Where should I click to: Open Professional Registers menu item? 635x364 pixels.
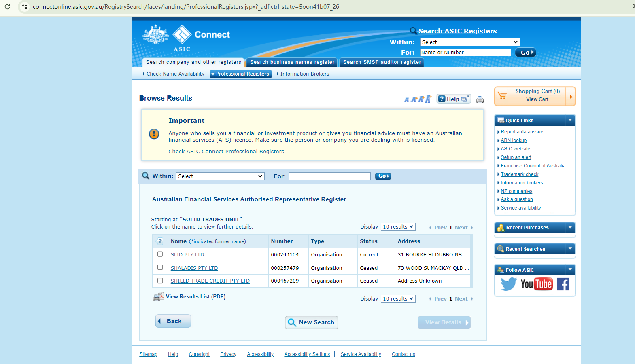point(241,74)
